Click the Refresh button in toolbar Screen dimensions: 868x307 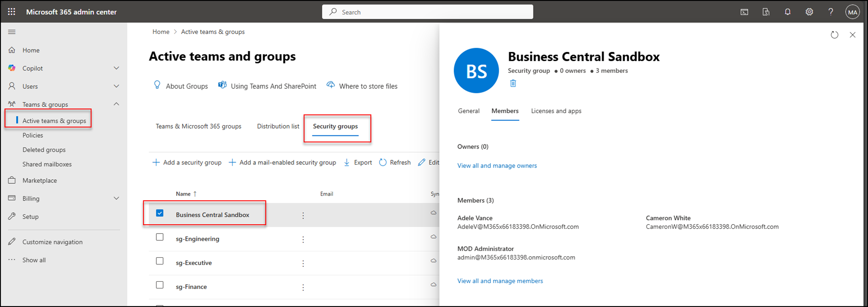[x=395, y=163]
